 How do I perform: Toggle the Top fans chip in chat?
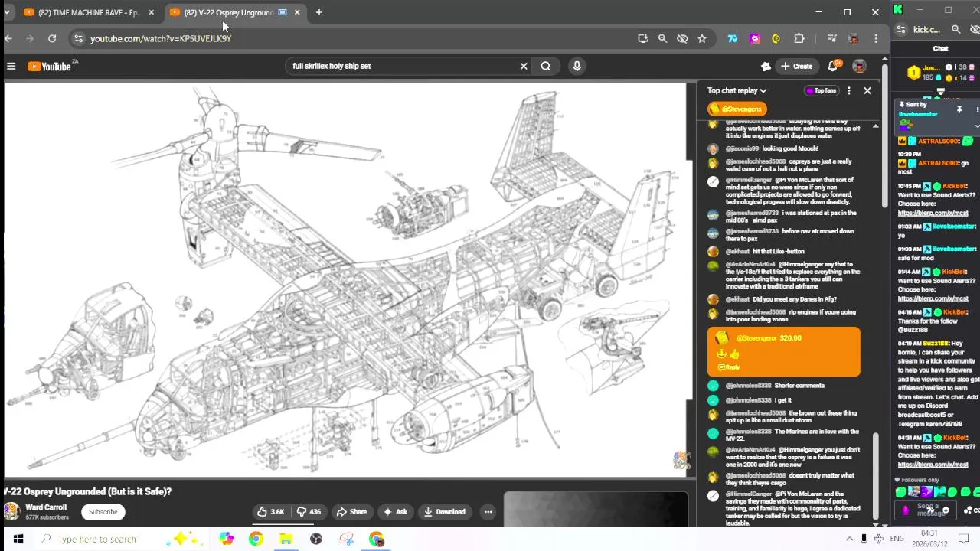(821, 91)
